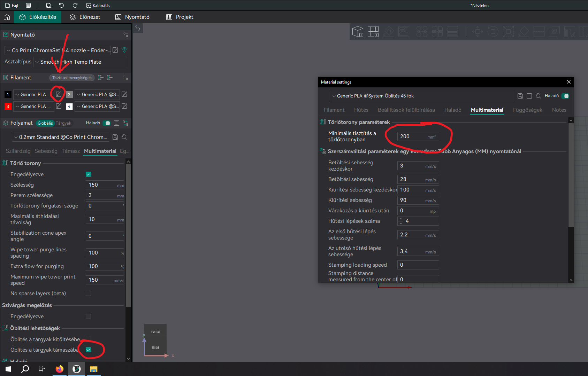The width and height of the screenshot is (588, 376).
Task: Edit filament 1 preset with pencil icon
Action: click(59, 94)
